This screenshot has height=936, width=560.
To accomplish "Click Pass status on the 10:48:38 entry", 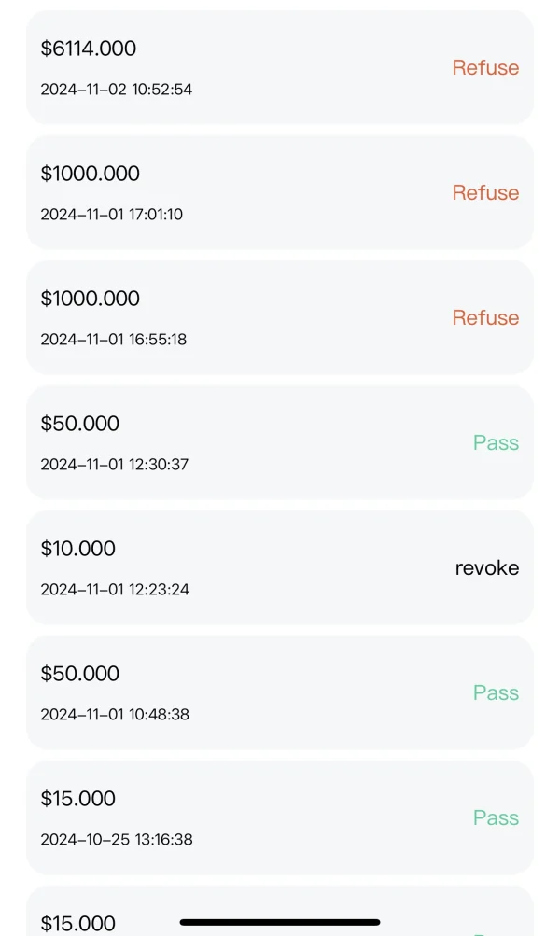I will point(496,692).
